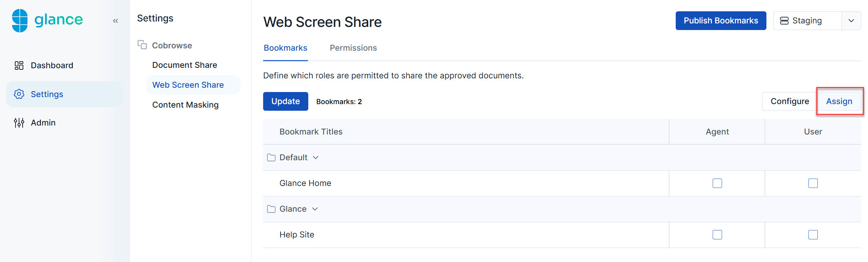Click the Cobrowse copy icon

point(142,45)
